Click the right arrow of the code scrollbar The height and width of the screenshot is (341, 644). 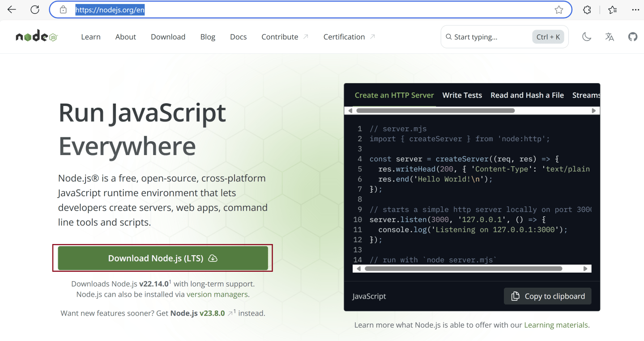pyautogui.click(x=586, y=268)
